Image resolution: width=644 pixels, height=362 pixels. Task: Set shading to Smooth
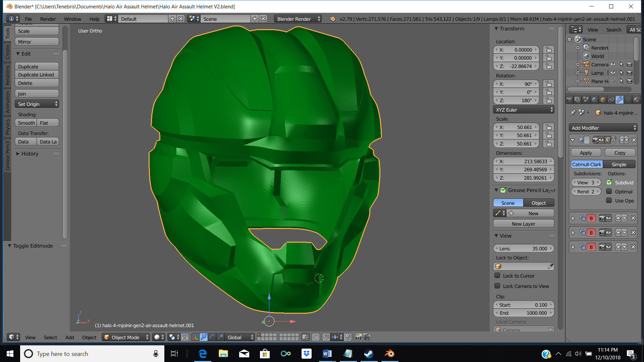26,123
